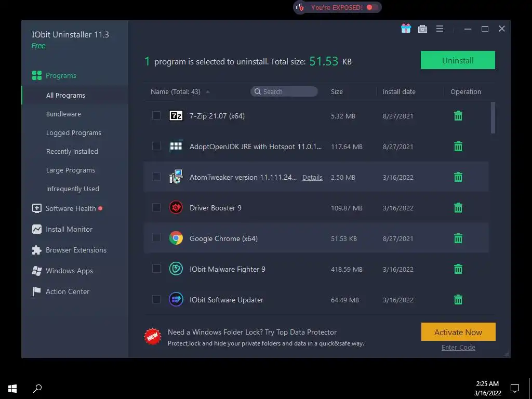Click the Driver Booster 9 red icon
This screenshot has height=399, width=532.
176,207
